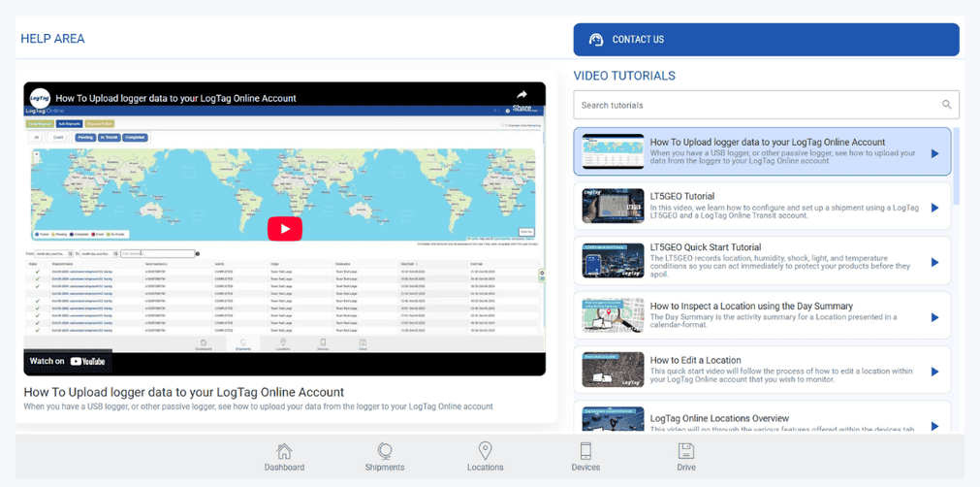Image resolution: width=980 pixels, height=487 pixels.
Task: Open Locations in bottom navigation
Action: [x=485, y=458]
